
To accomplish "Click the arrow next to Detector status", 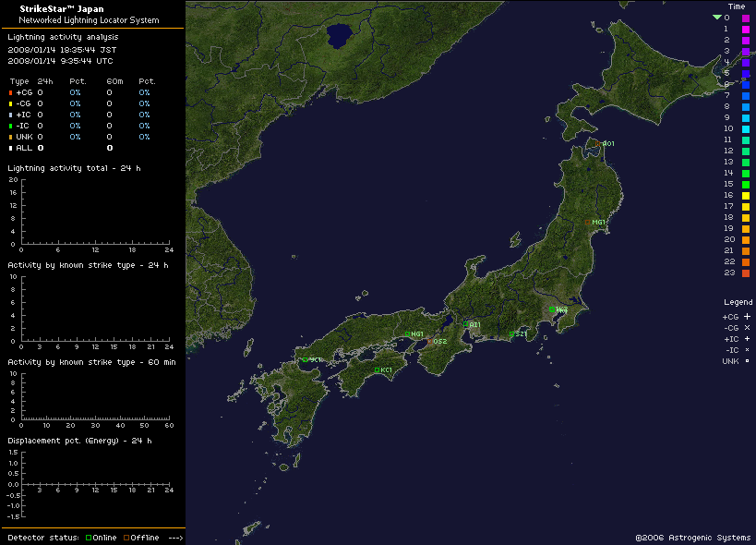I will point(175,538).
